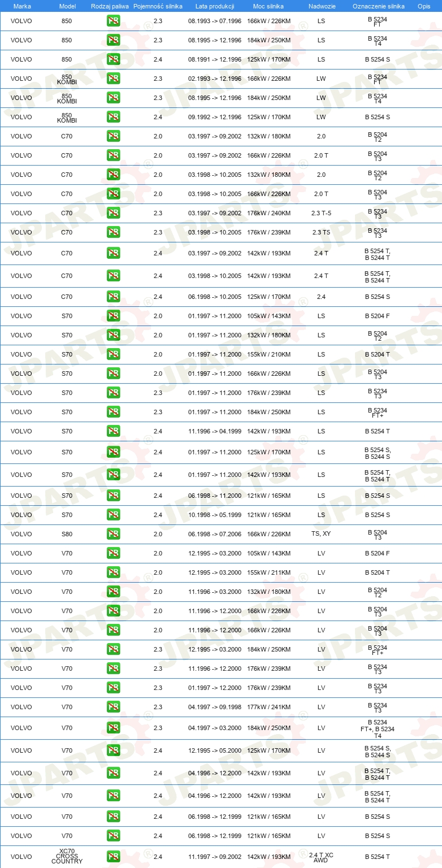The height and width of the screenshot is (868, 442).
Task: Click fuel icon in V70 177kW / 241KM row
Action: (113, 708)
